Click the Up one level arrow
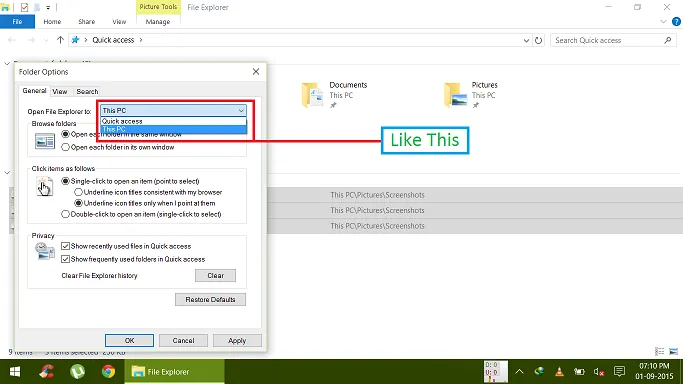The width and height of the screenshot is (683, 384). pyautogui.click(x=60, y=40)
